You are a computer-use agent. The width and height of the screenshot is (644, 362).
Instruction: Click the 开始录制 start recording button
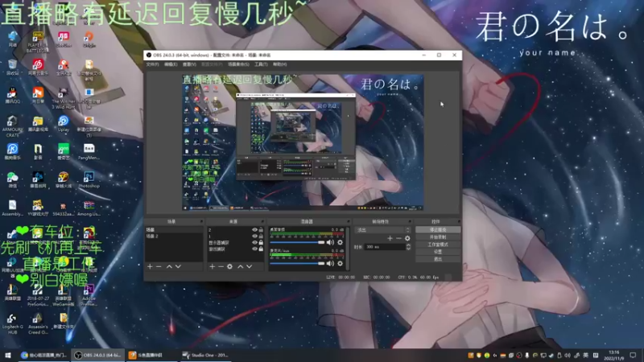point(438,237)
